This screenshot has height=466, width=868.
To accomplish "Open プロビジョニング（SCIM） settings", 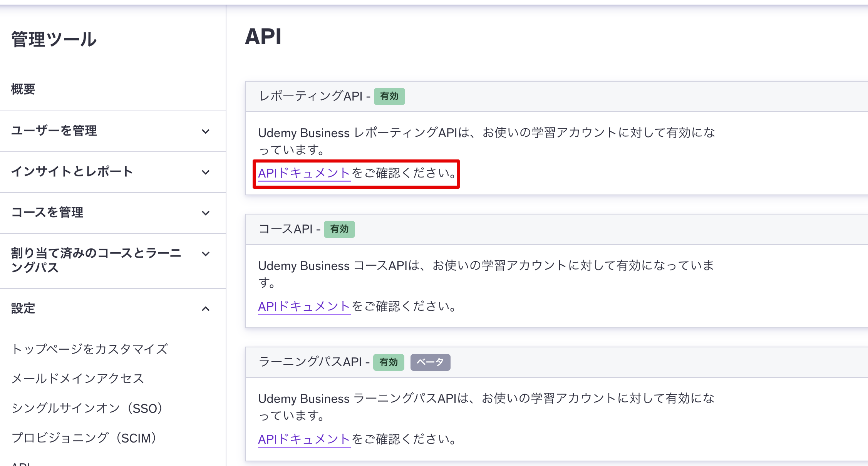I will (84, 438).
